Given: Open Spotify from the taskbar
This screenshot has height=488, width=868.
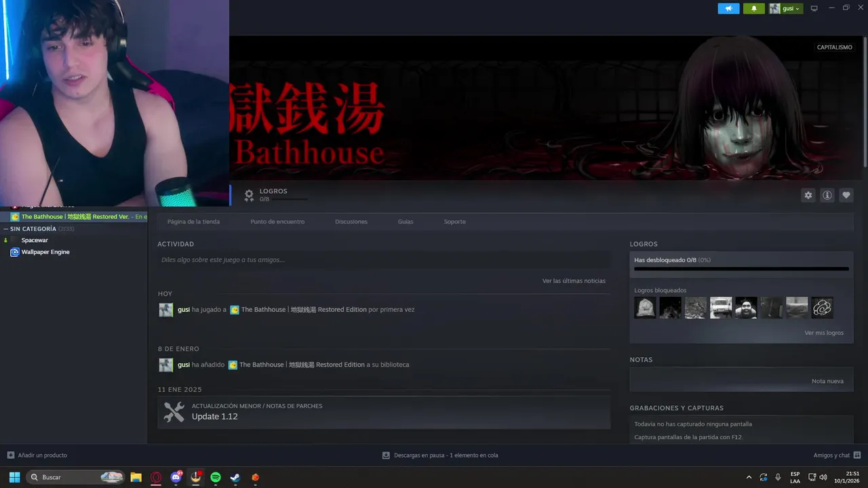Looking at the screenshot, I should [x=216, y=477].
